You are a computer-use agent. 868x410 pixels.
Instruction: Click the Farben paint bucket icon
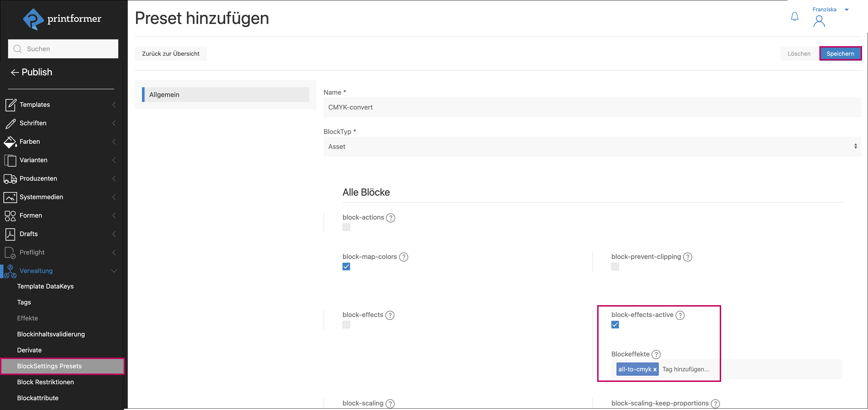(x=10, y=142)
